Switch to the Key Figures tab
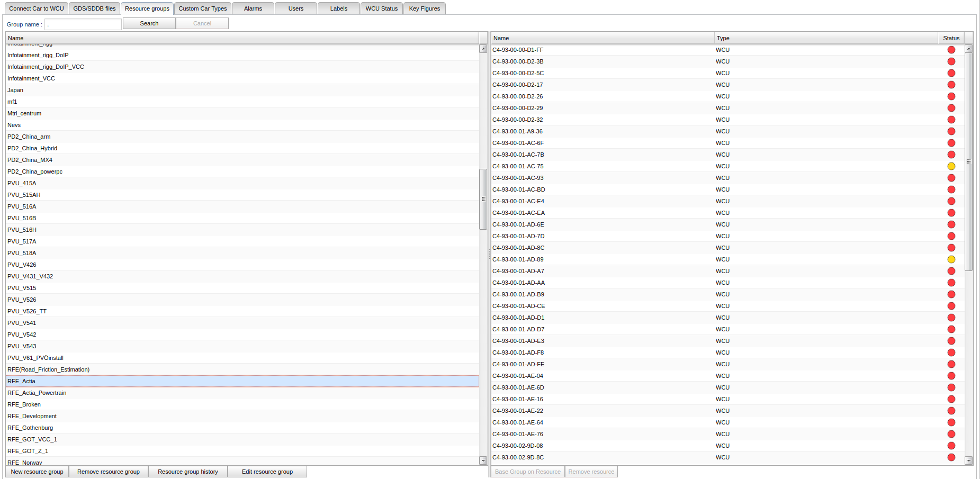980x479 pixels. (x=424, y=8)
